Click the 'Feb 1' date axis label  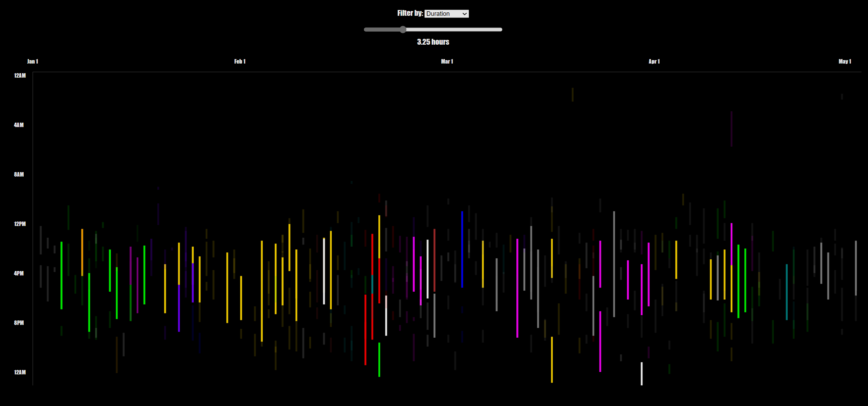coord(240,61)
